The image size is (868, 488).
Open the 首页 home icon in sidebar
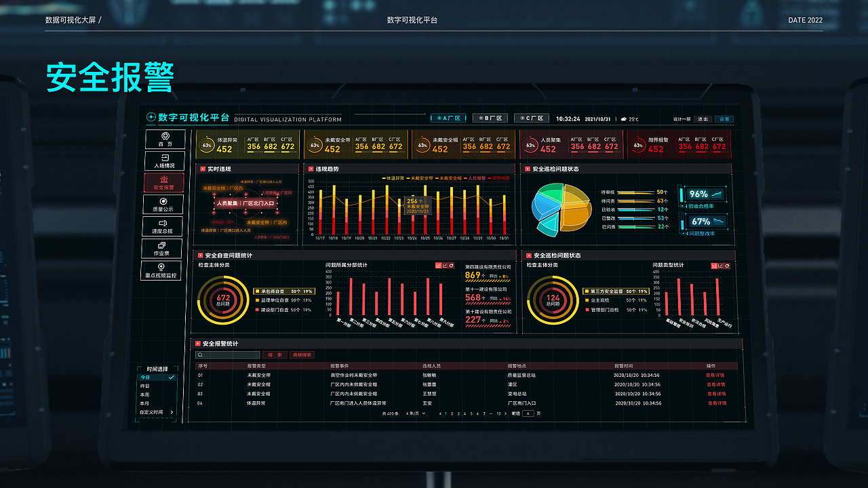pos(165,136)
